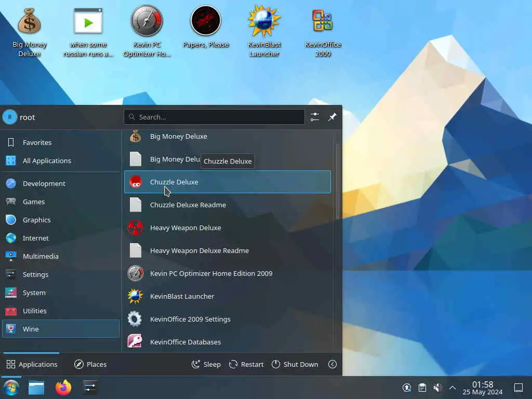Launch Chuzzle Deluxe from the list

coord(228,182)
